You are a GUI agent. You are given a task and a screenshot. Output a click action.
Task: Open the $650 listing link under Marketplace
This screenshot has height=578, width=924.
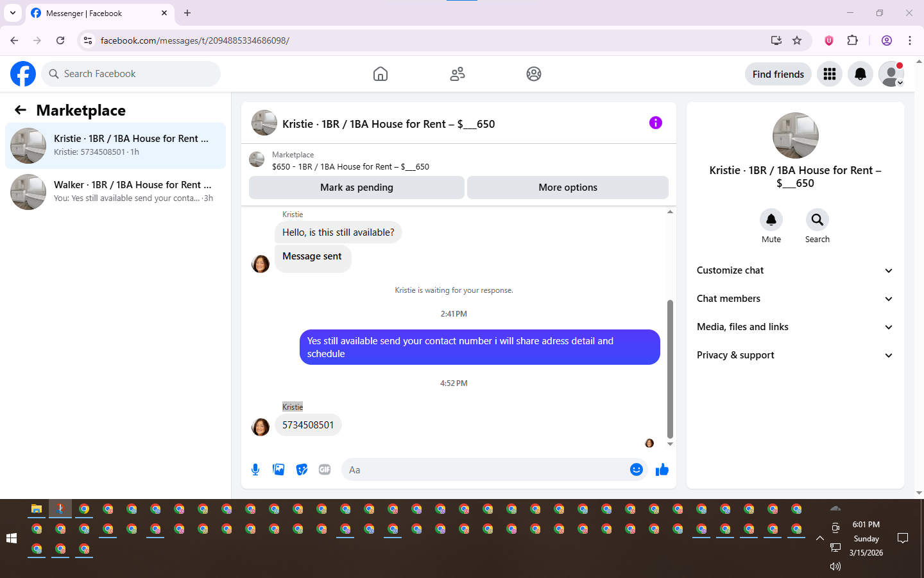[x=350, y=166]
